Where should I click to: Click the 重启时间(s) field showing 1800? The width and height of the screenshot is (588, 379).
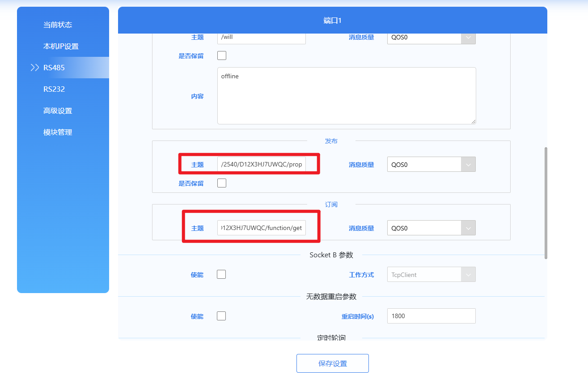click(x=431, y=316)
